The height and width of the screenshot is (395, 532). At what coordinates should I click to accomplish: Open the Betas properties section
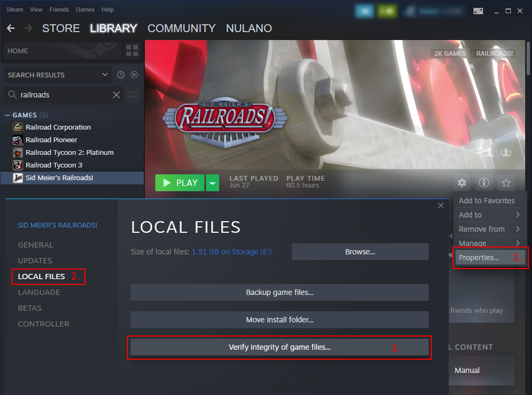click(30, 308)
